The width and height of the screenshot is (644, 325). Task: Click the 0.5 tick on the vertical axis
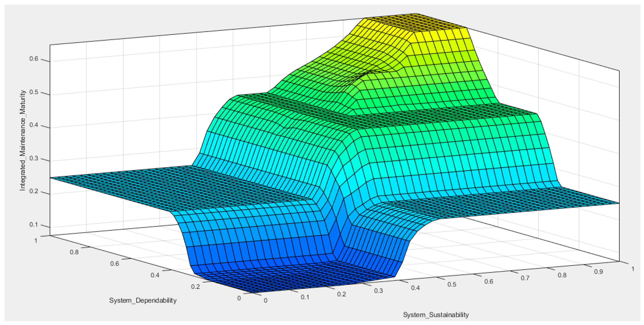34,92
